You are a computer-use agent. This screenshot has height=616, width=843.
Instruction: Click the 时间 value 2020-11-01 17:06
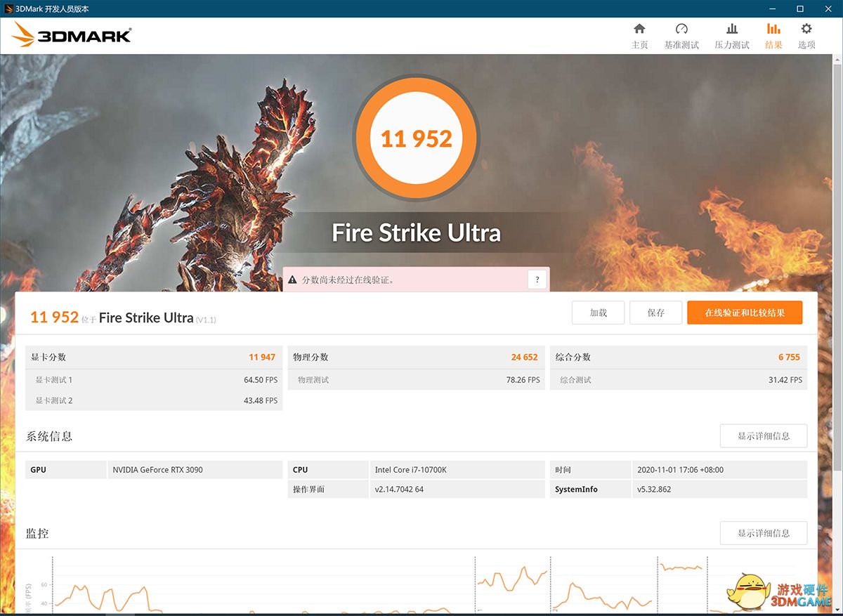[x=680, y=470]
